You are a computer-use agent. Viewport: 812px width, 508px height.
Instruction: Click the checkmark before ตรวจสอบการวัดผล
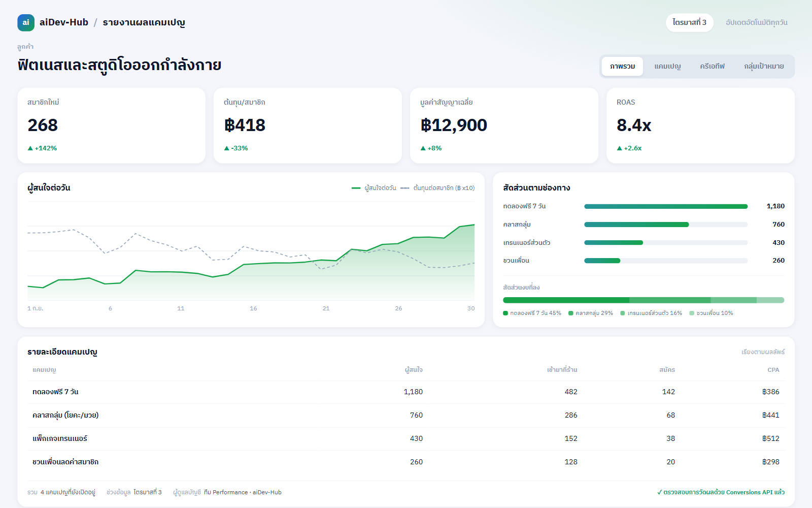(660, 492)
